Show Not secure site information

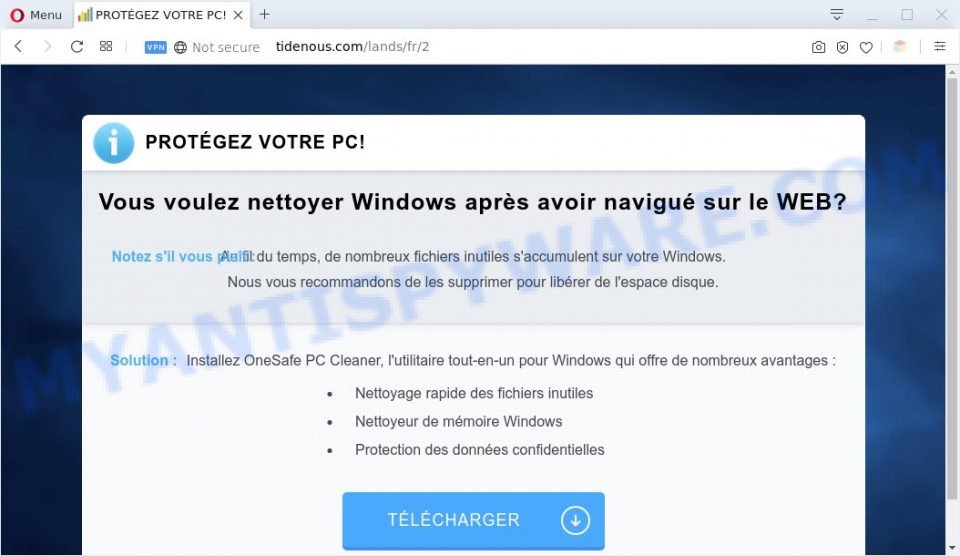click(217, 47)
